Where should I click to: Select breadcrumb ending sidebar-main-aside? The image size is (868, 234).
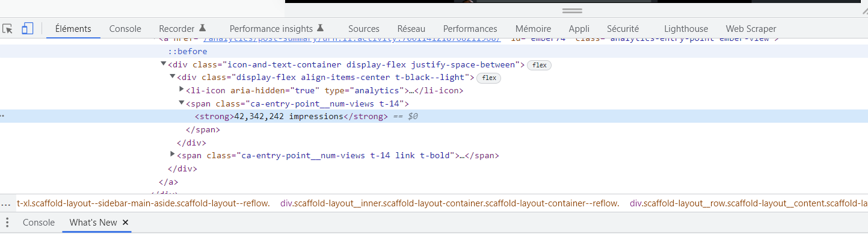tap(143, 203)
